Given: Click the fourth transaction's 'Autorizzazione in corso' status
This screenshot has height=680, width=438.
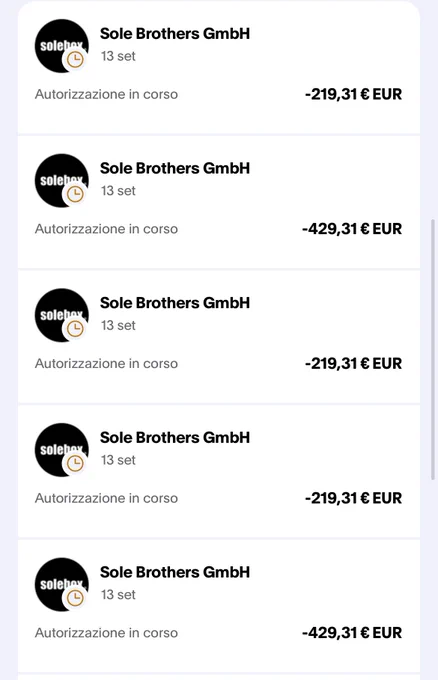Looking at the screenshot, I should pos(106,498).
